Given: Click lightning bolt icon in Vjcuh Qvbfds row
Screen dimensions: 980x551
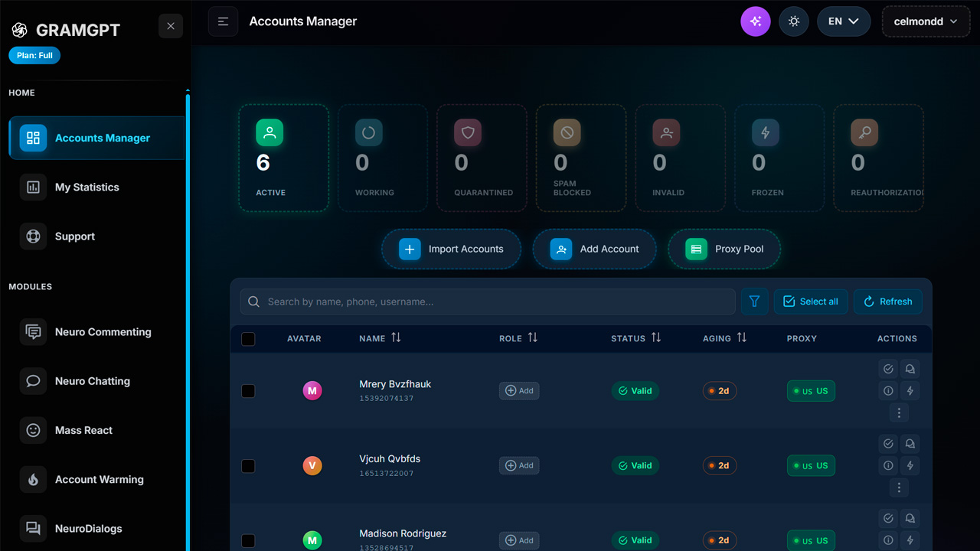Looking at the screenshot, I should [x=910, y=465].
